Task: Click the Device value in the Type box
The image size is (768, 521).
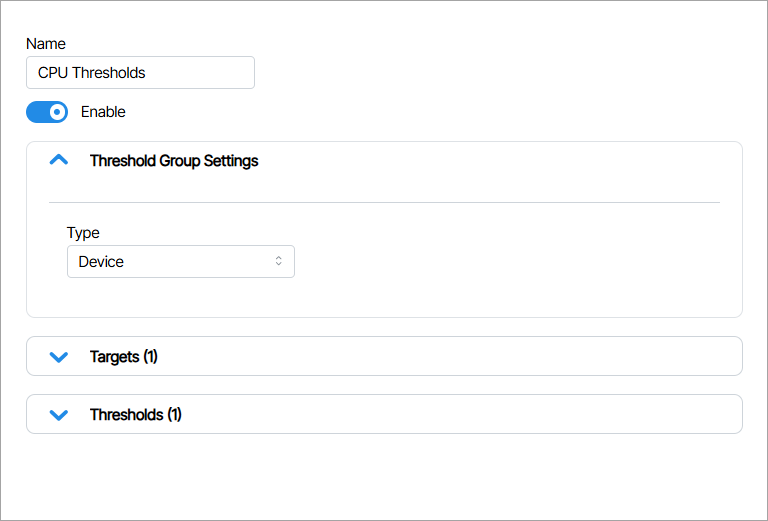Action: click(101, 261)
